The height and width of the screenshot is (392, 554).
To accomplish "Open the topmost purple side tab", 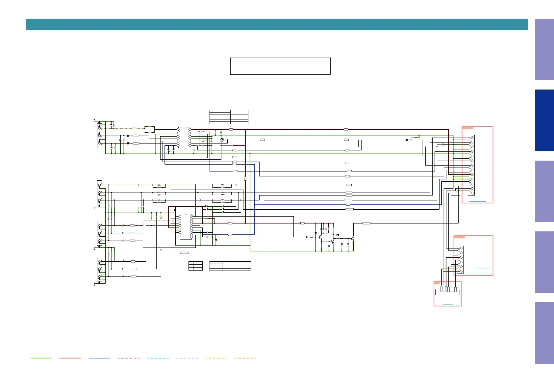I will (x=544, y=49).
